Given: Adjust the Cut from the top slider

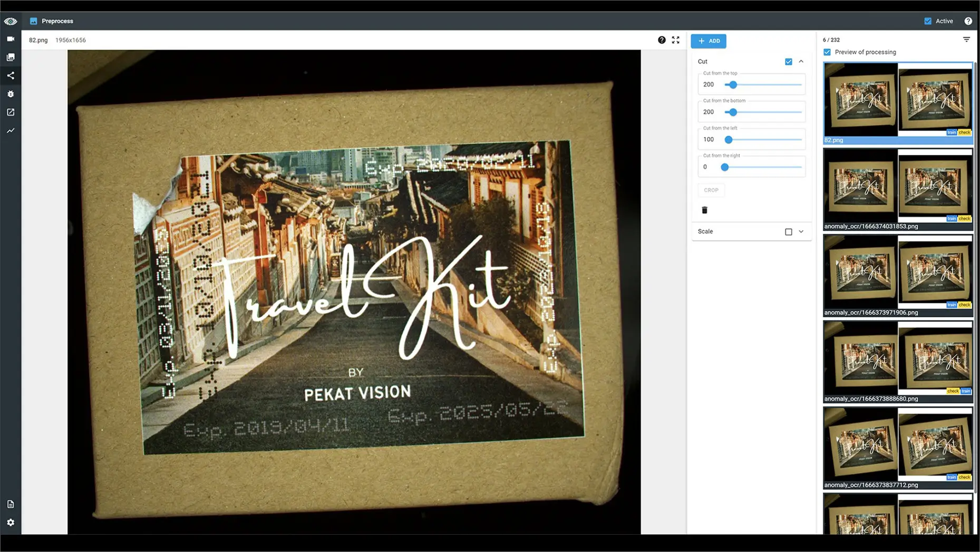Looking at the screenshot, I should click(732, 85).
